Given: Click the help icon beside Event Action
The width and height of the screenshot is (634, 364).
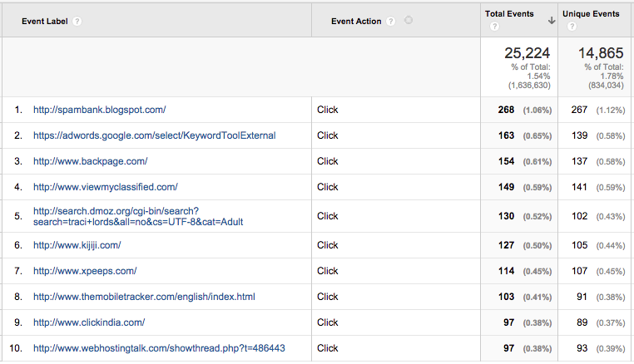Looking at the screenshot, I should click(x=390, y=21).
